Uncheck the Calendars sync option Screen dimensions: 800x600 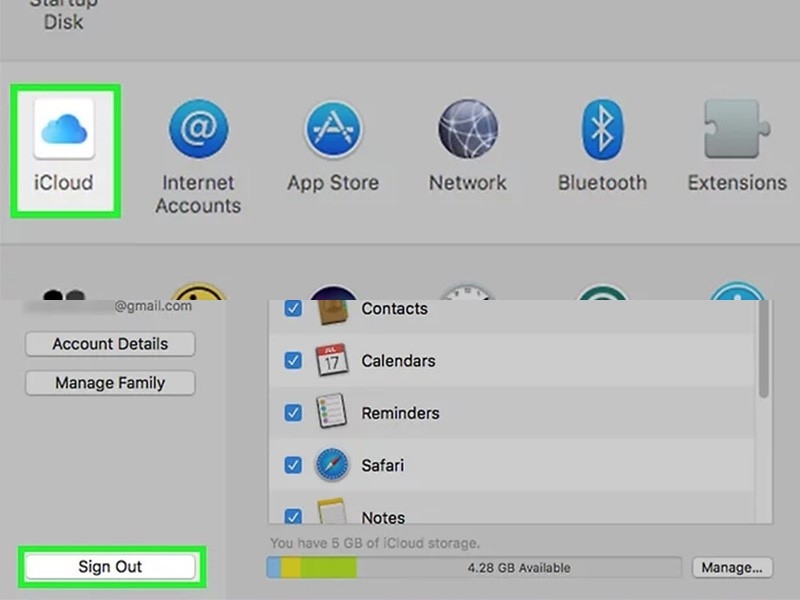pos(290,361)
